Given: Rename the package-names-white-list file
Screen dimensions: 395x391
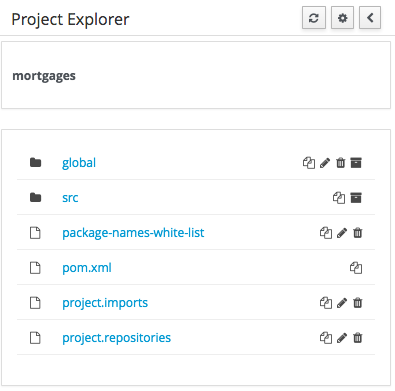Looking at the screenshot, I should click(342, 233).
